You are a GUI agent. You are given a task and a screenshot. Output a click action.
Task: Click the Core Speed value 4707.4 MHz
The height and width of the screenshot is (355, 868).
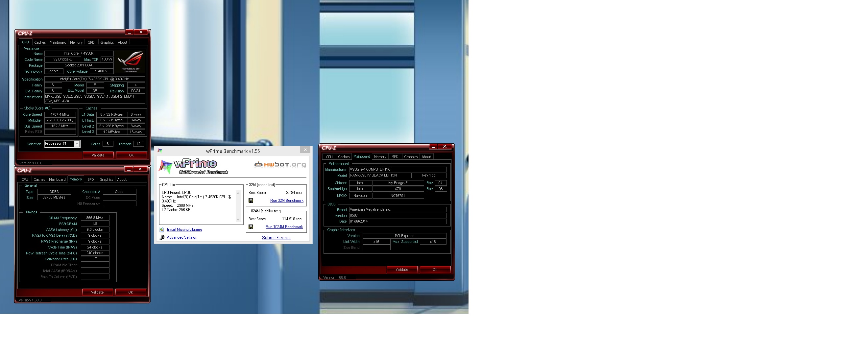coord(60,114)
